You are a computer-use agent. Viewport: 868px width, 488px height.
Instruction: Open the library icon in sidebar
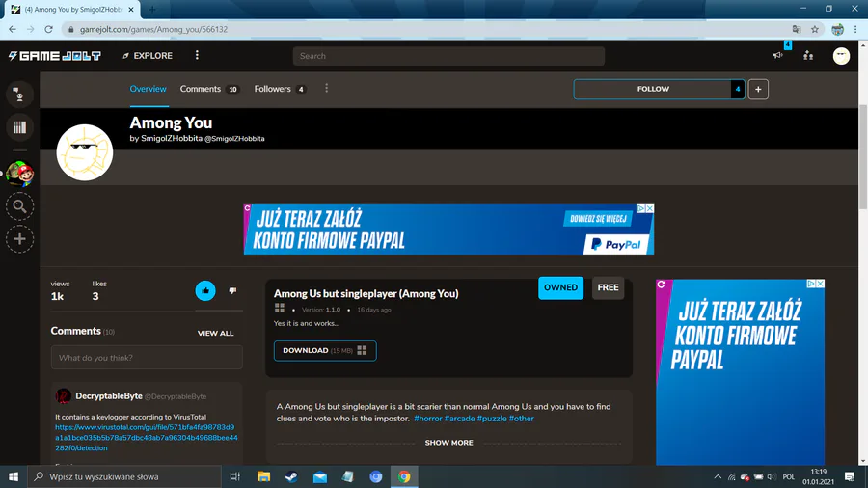[19, 127]
